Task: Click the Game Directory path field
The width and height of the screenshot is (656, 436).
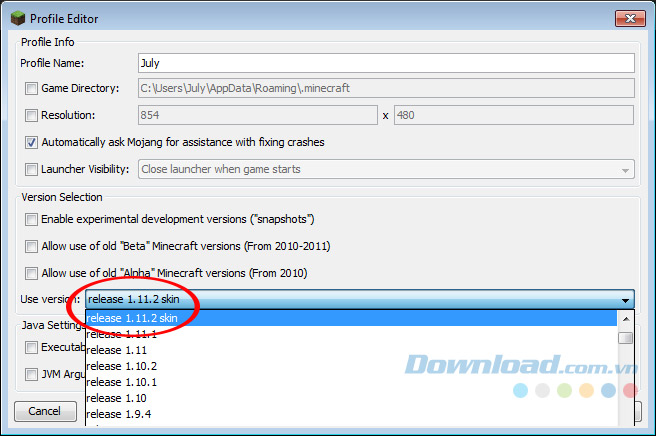Action: point(386,88)
